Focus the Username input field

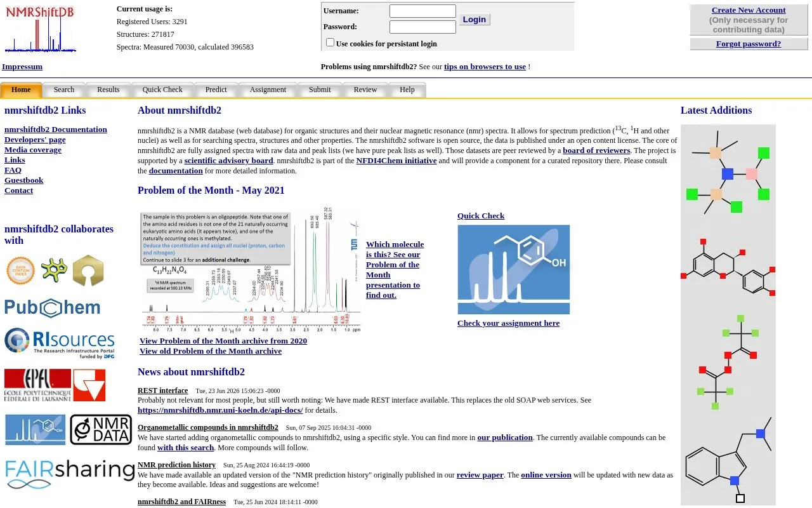(422, 11)
